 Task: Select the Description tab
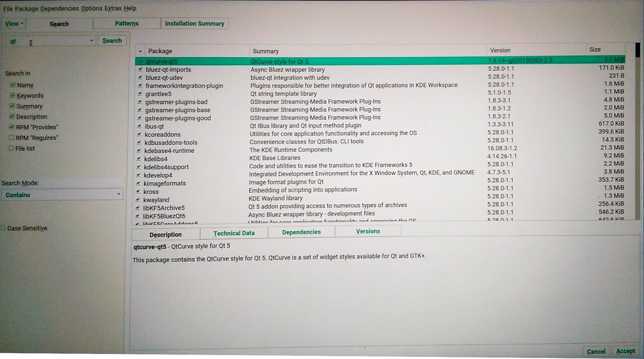[x=166, y=234]
